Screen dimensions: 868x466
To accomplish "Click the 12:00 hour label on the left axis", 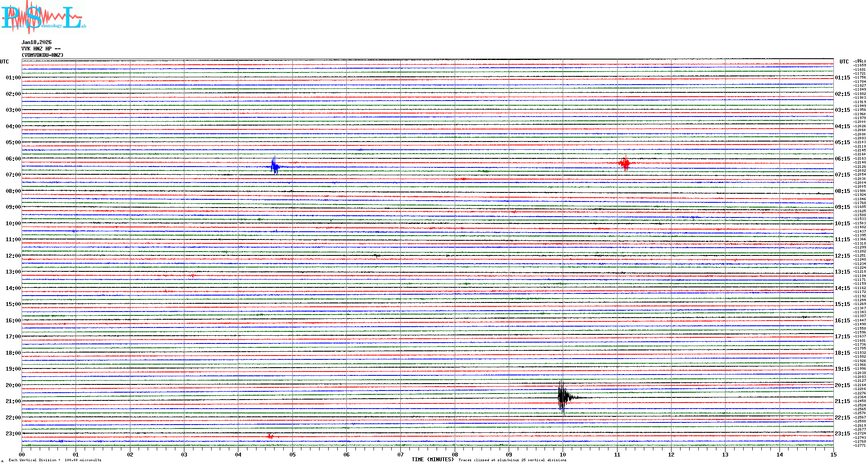I will point(13,256).
